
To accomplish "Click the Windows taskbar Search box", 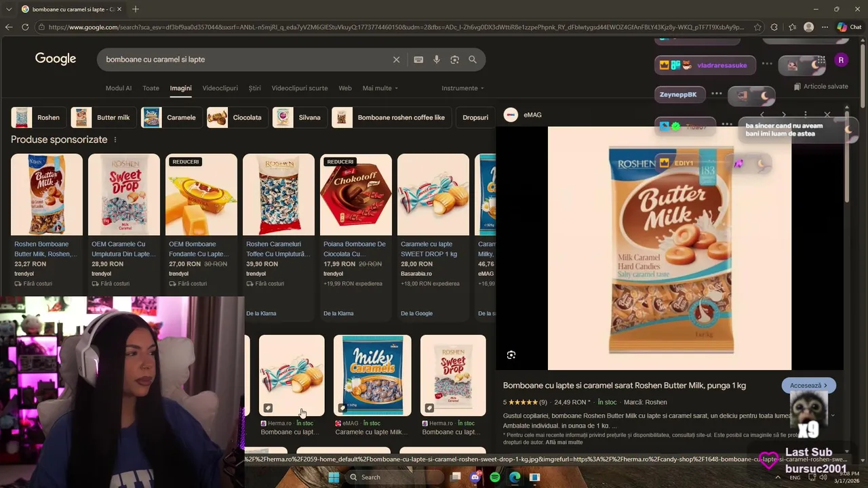I will point(394,477).
